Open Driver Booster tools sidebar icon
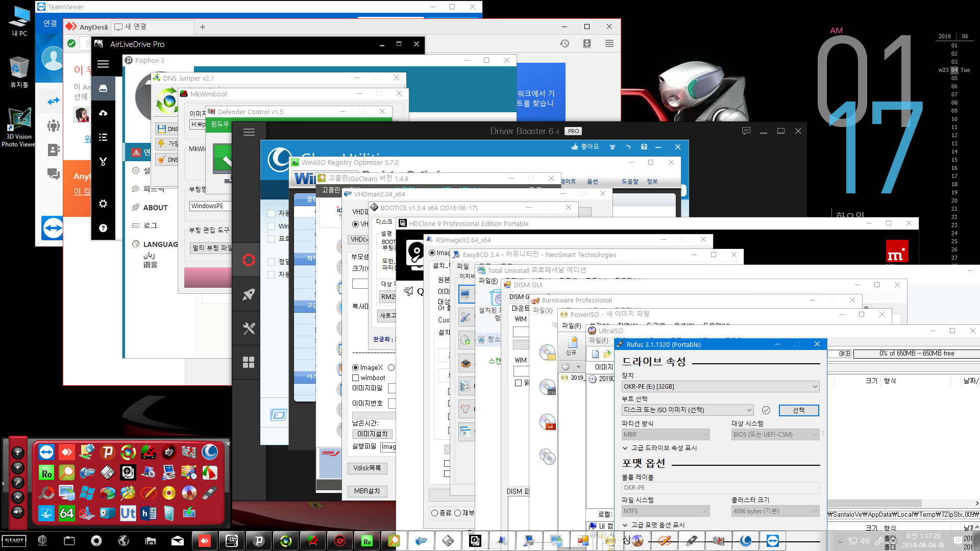 249,328
